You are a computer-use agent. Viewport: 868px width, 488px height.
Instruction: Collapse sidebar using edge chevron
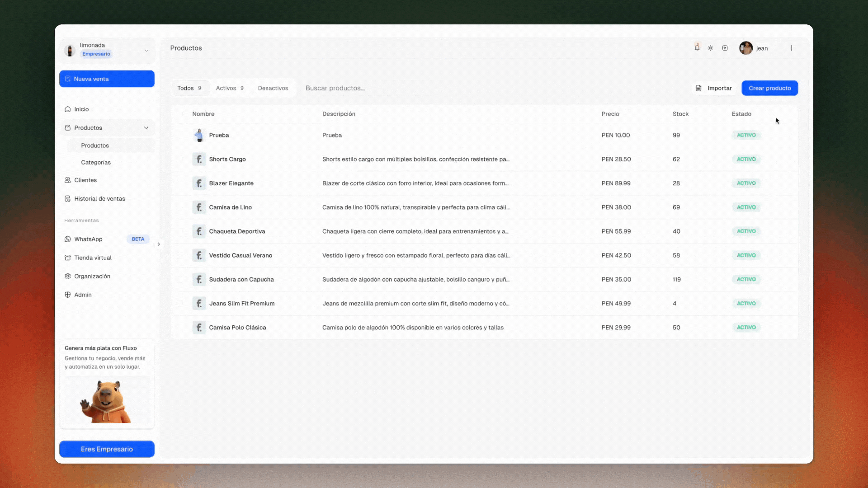tap(159, 244)
